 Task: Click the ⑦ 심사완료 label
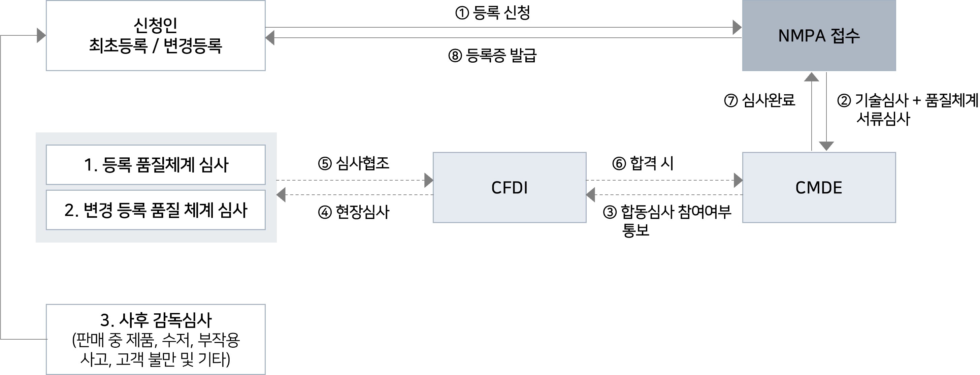click(759, 100)
